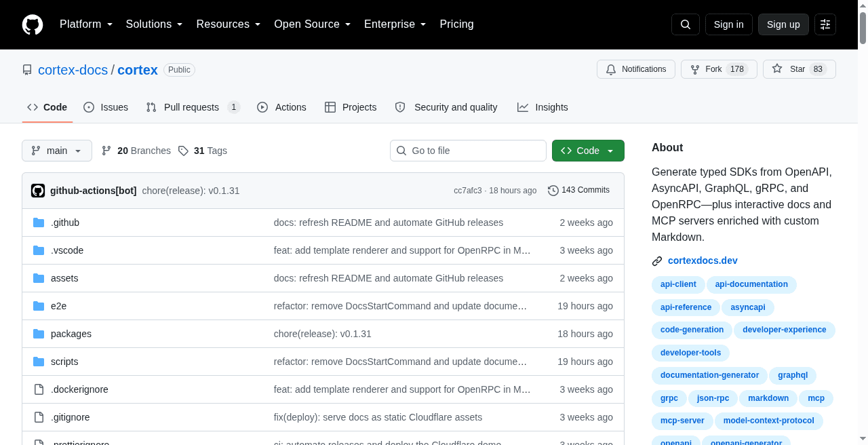This screenshot has width=868, height=445.
Task: Expand the Platform menu
Action: [x=86, y=24]
